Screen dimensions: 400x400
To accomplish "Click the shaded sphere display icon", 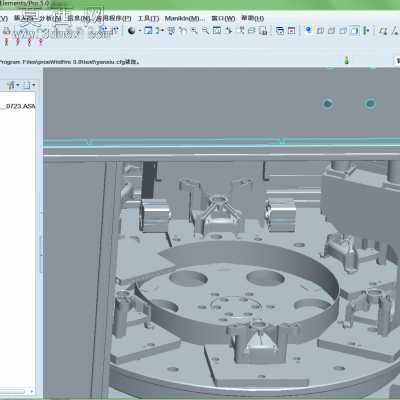I will [132, 31].
